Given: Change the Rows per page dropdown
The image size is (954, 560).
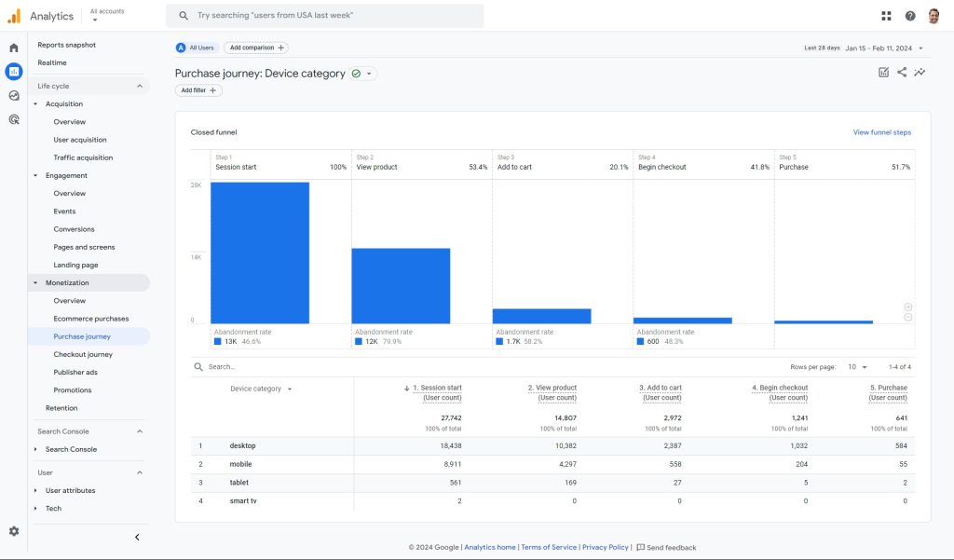Looking at the screenshot, I should click(857, 367).
